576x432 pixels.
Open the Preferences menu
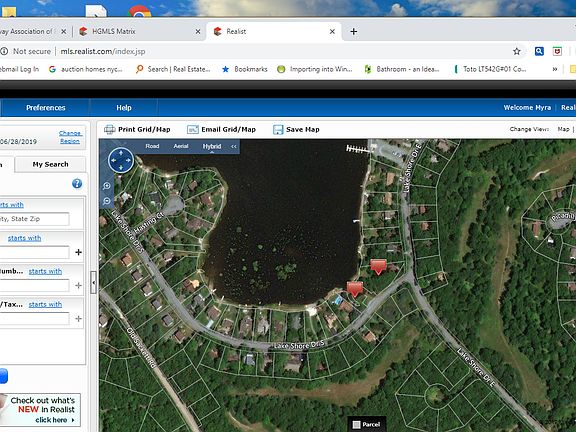[46, 108]
